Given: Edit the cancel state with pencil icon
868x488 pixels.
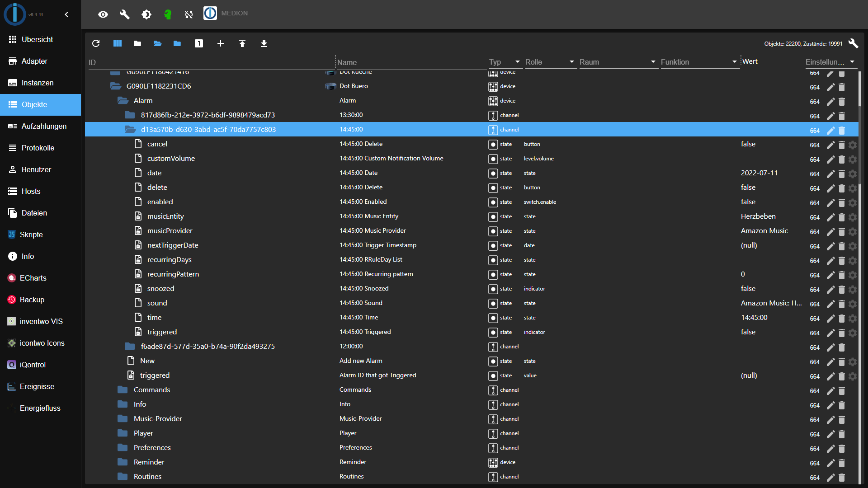Looking at the screenshot, I should [831, 145].
